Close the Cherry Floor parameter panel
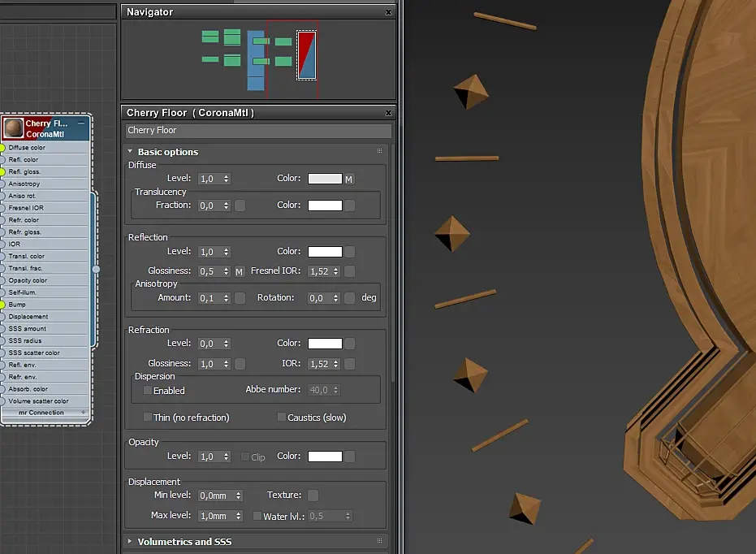This screenshot has width=756, height=554. click(389, 113)
